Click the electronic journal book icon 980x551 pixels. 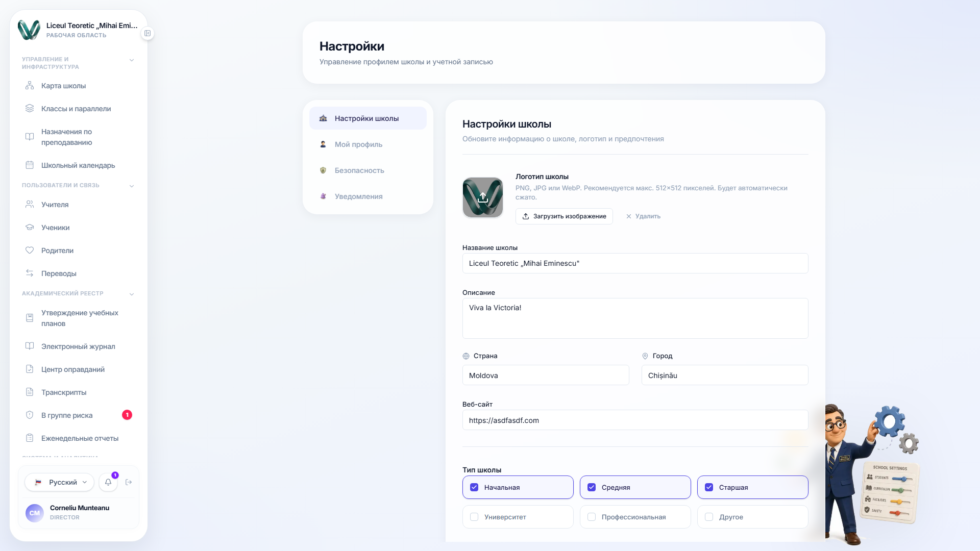[30, 346]
